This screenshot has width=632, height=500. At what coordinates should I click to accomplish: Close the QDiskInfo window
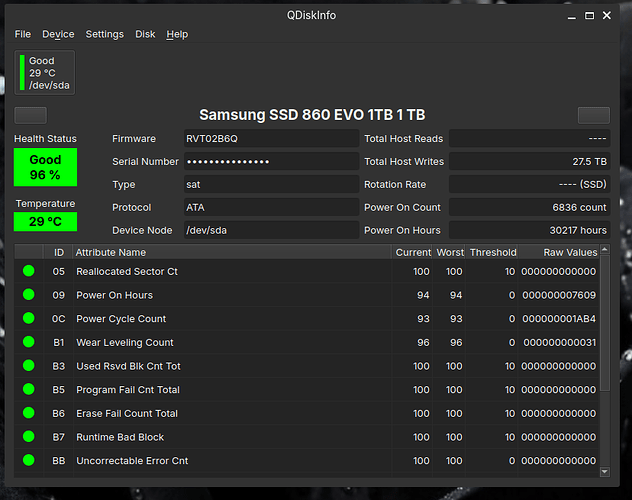(x=607, y=16)
